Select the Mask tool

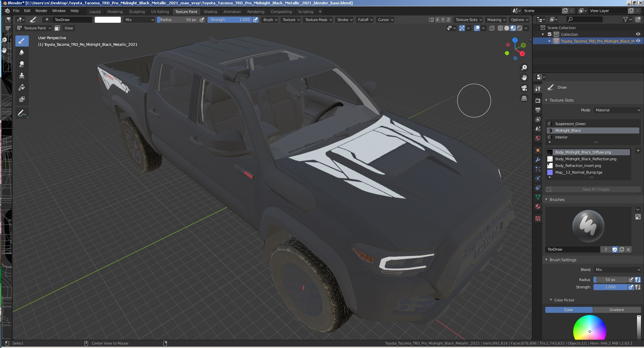pyautogui.click(x=22, y=99)
